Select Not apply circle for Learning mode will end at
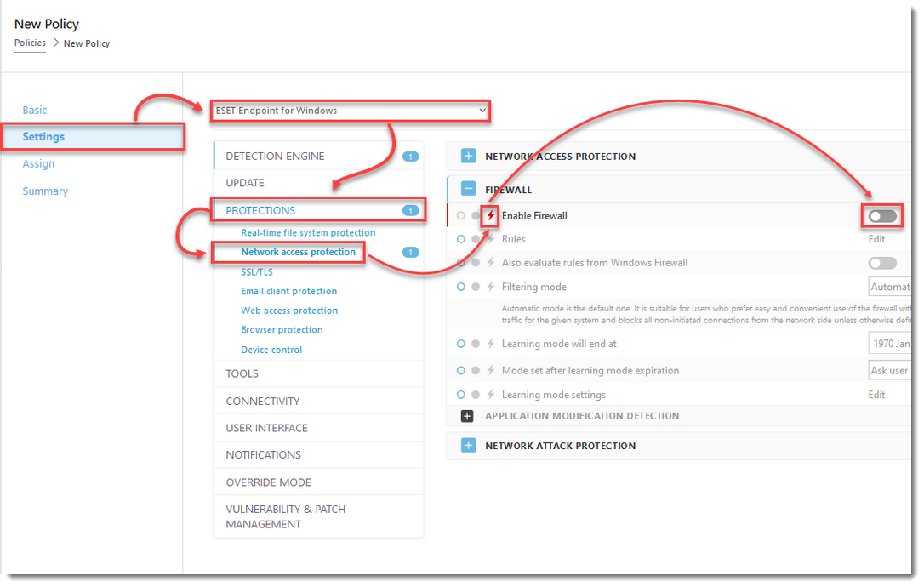The height and width of the screenshot is (587, 924). pos(461,344)
